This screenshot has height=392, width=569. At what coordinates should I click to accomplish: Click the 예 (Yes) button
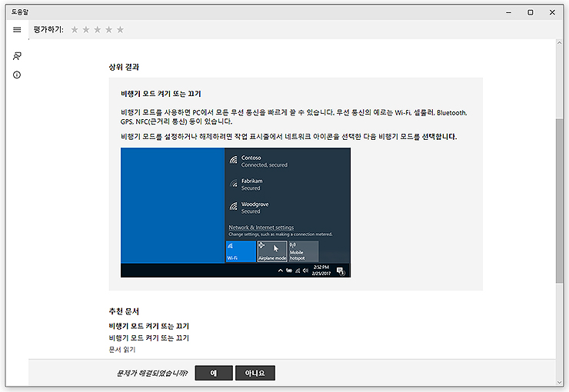coord(214,373)
